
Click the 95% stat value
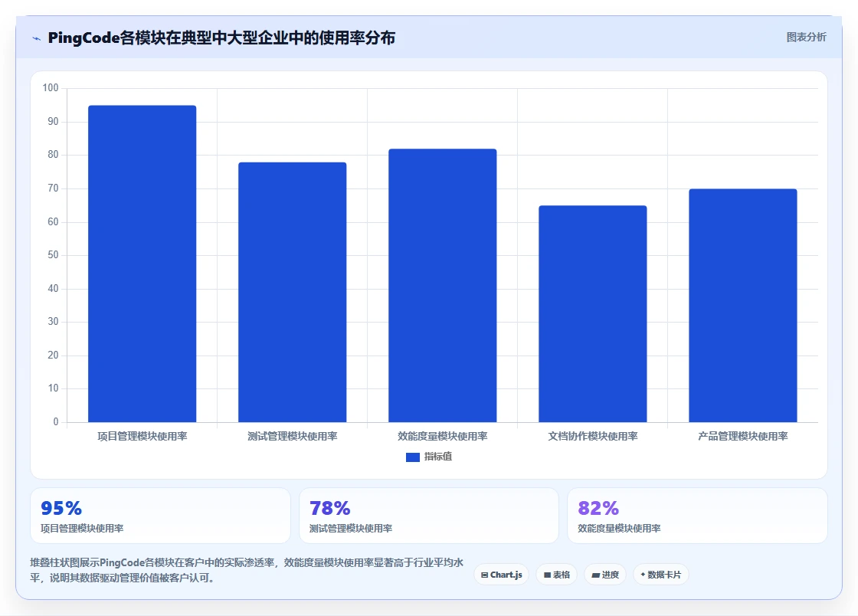coord(61,508)
